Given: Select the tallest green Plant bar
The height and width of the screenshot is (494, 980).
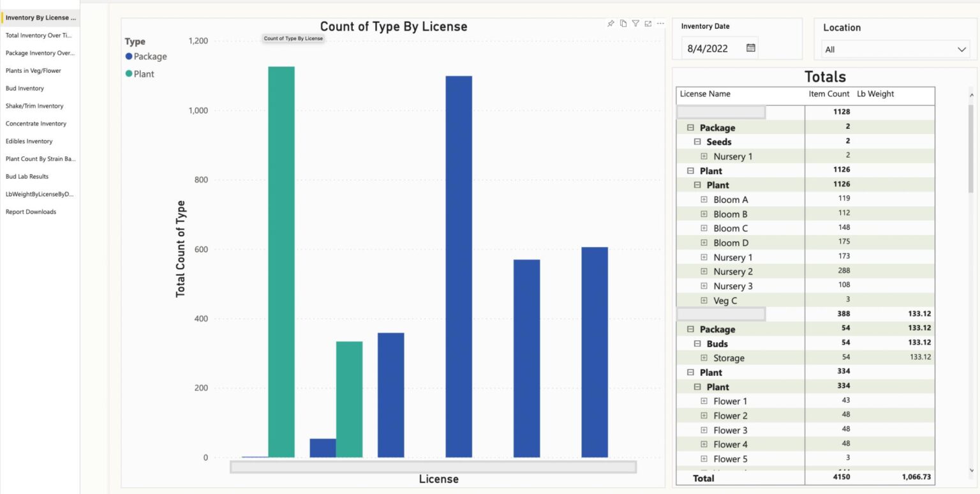Looking at the screenshot, I should click(x=281, y=262).
